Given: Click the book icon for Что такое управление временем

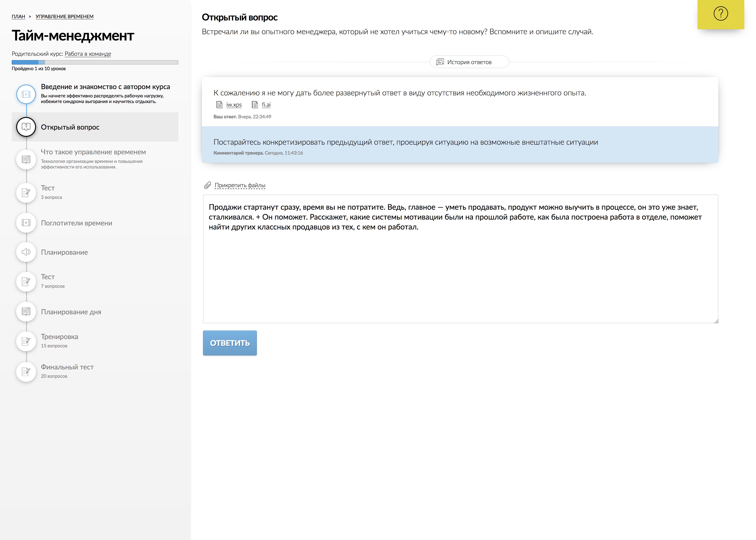Looking at the screenshot, I should click(26, 159).
